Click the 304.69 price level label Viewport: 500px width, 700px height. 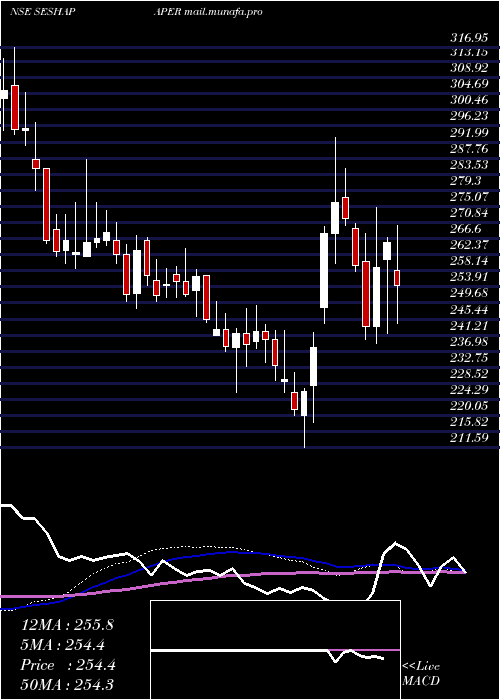click(469, 84)
